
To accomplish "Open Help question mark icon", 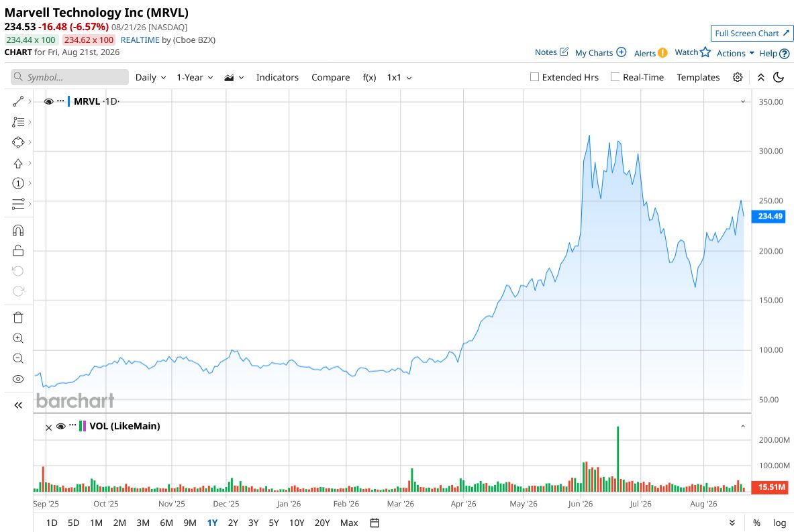I will pyautogui.click(x=785, y=53).
